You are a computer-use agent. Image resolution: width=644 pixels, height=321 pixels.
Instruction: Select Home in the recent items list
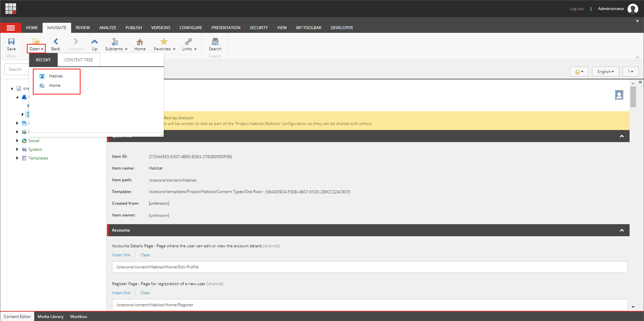pos(55,85)
